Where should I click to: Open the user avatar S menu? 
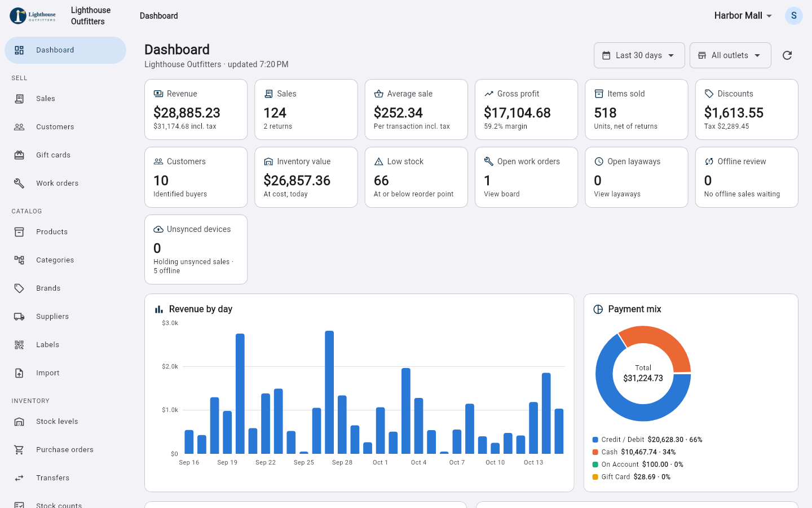[793, 16]
